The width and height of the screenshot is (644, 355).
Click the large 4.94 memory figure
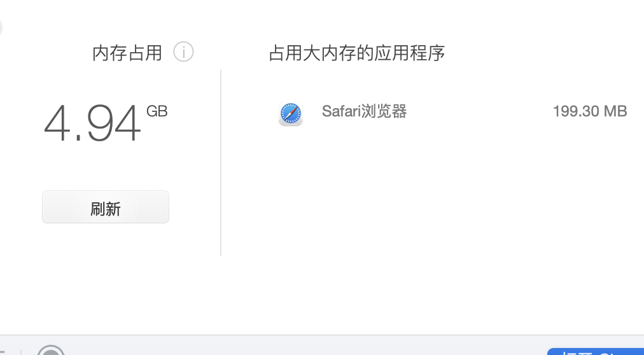coord(92,124)
